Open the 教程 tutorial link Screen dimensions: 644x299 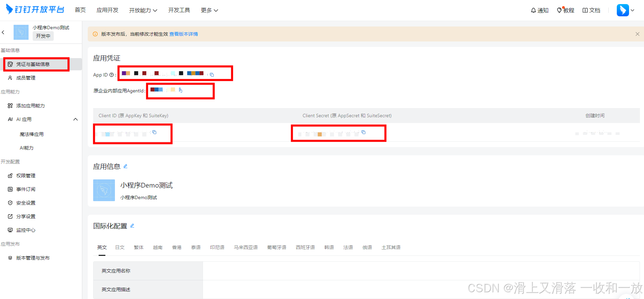coord(565,11)
